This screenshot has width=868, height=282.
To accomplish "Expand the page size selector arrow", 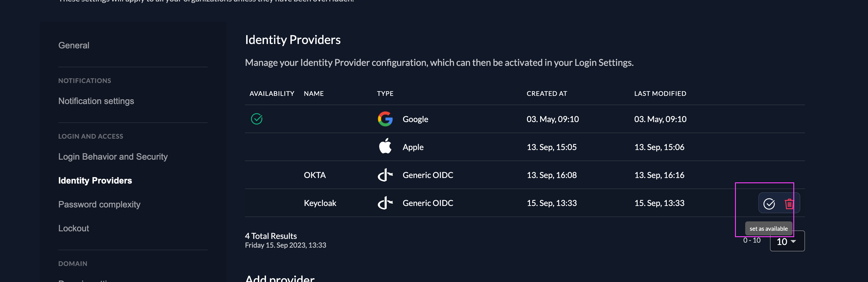I will (x=794, y=241).
